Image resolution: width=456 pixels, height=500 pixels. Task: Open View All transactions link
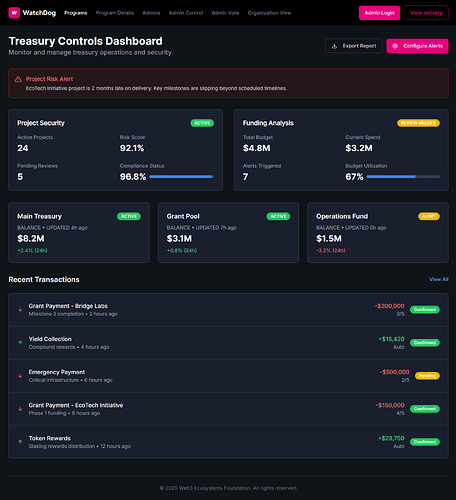[x=439, y=279]
